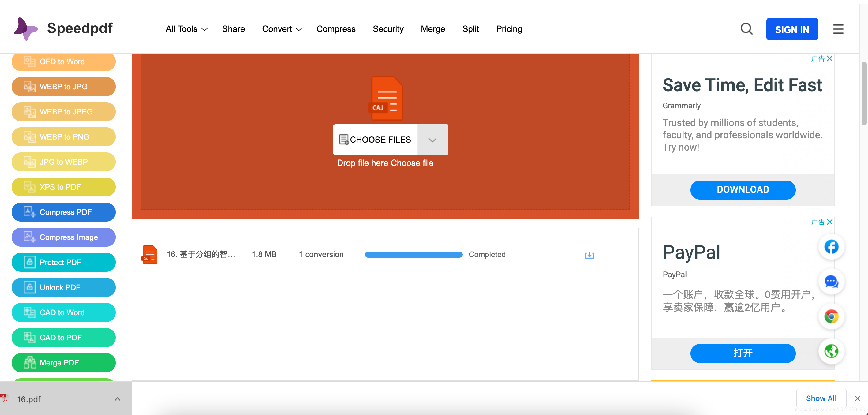
Task: Download the converted file via download icon
Action: point(589,255)
